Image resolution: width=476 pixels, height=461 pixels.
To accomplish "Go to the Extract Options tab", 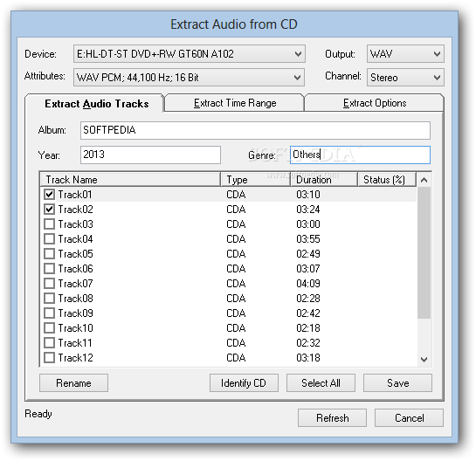I will click(x=375, y=103).
